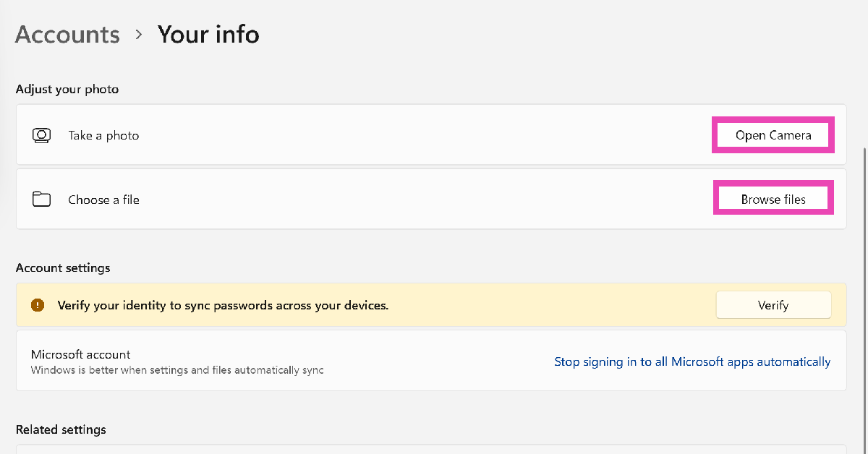Click the warning icon in identity banner
Image resolution: width=868 pixels, height=454 pixels.
click(x=38, y=305)
